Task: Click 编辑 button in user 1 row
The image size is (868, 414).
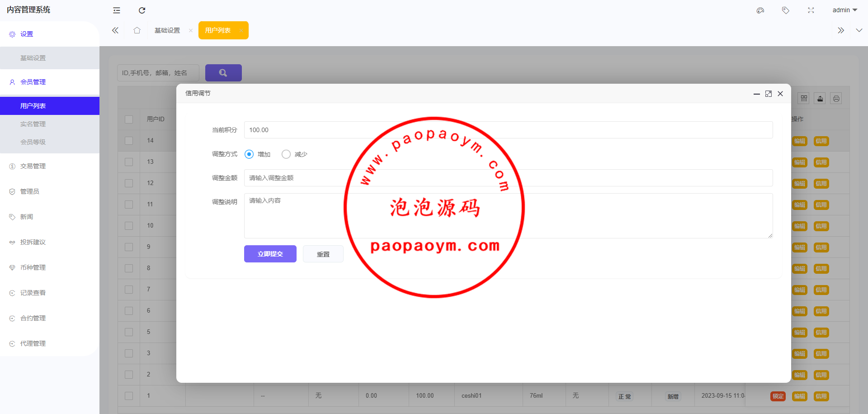Action: point(800,396)
